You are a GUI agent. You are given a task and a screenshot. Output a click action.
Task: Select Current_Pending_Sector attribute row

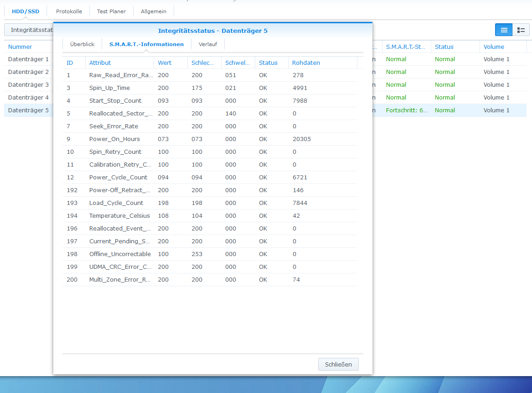click(x=210, y=241)
